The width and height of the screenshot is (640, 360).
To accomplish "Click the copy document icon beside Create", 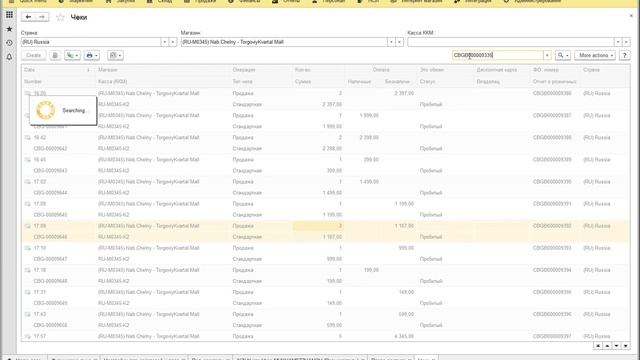I will (x=55, y=55).
